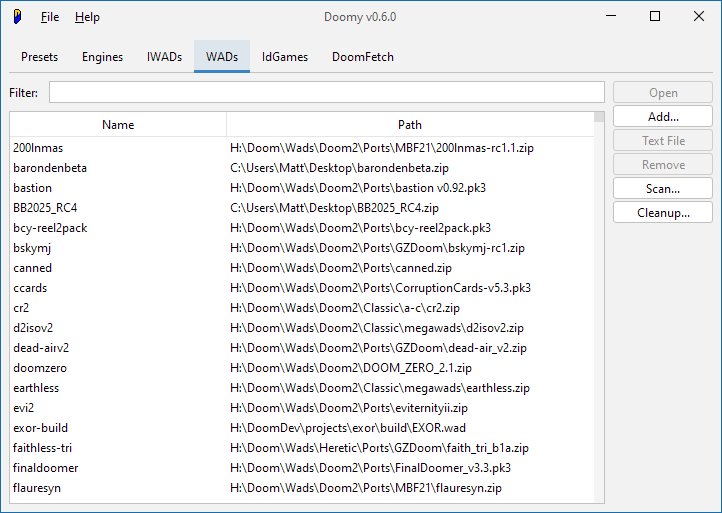Open the Help menu
The height and width of the screenshot is (513, 722).
coord(87,17)
